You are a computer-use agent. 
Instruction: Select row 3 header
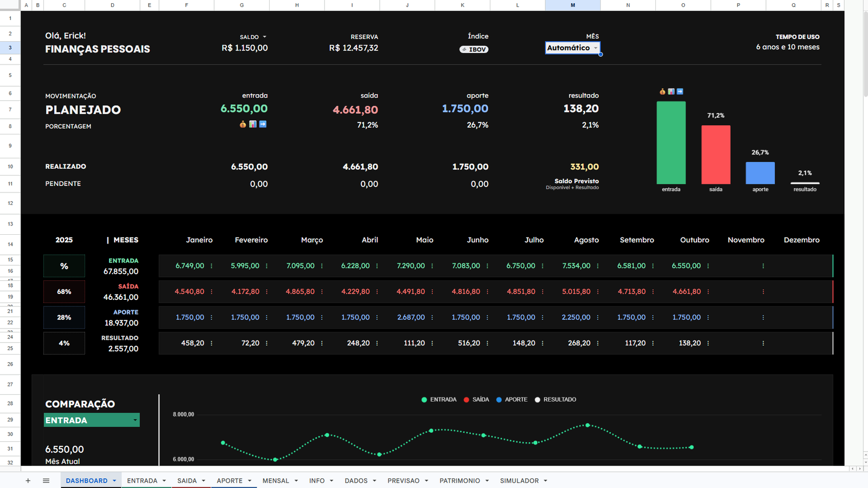10,48
